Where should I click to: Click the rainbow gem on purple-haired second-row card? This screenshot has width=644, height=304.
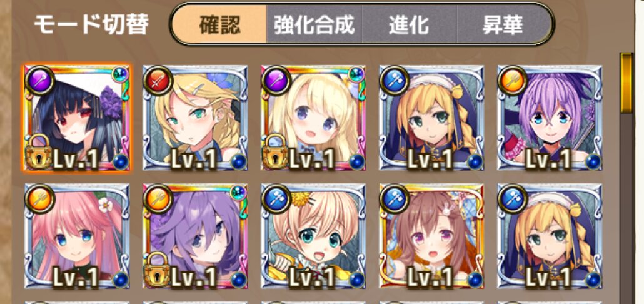(x=238, y=193)
